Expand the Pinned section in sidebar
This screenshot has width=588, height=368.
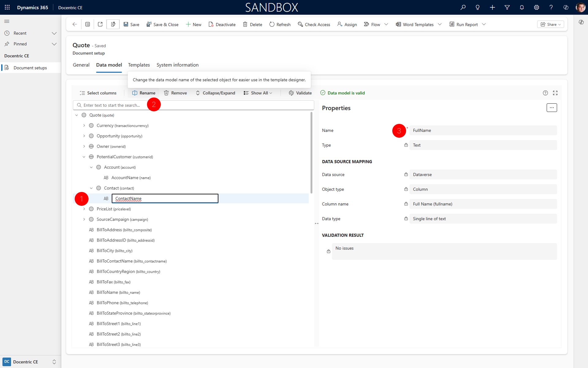coord(54,44)
